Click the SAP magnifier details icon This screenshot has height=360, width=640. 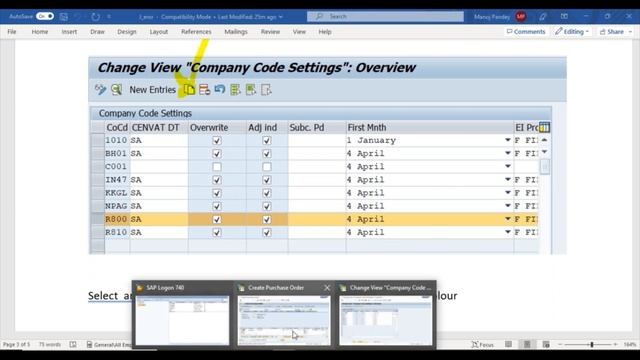coord(117,89)
